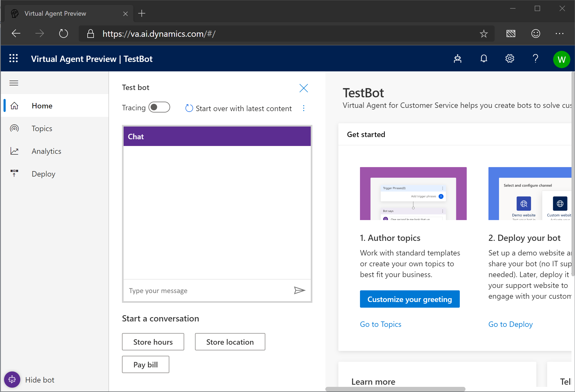Click the Store hours suggestion button
Image resolution: width=575 pixels, height=392 pixels.
click(x=153, y=342)
